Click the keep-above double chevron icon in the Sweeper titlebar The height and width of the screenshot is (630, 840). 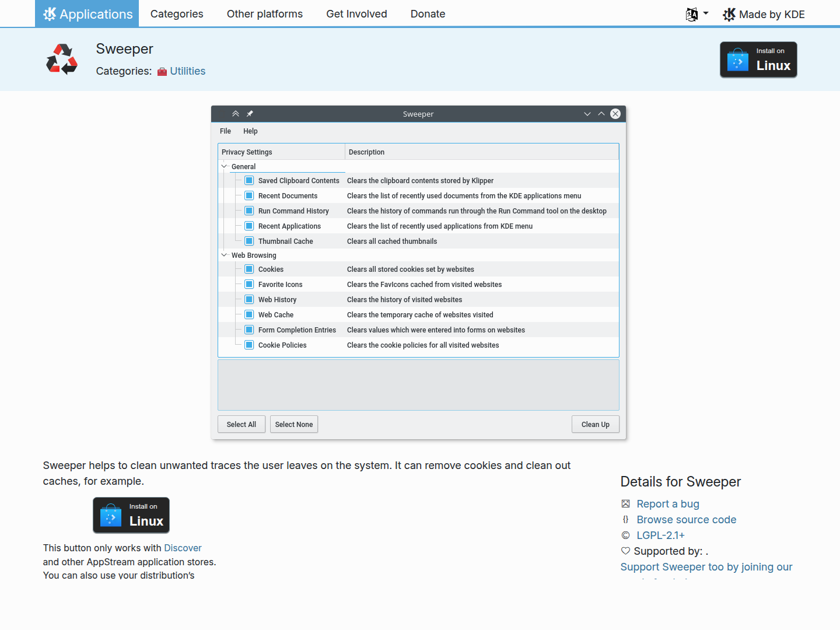[x=236, y=114]
